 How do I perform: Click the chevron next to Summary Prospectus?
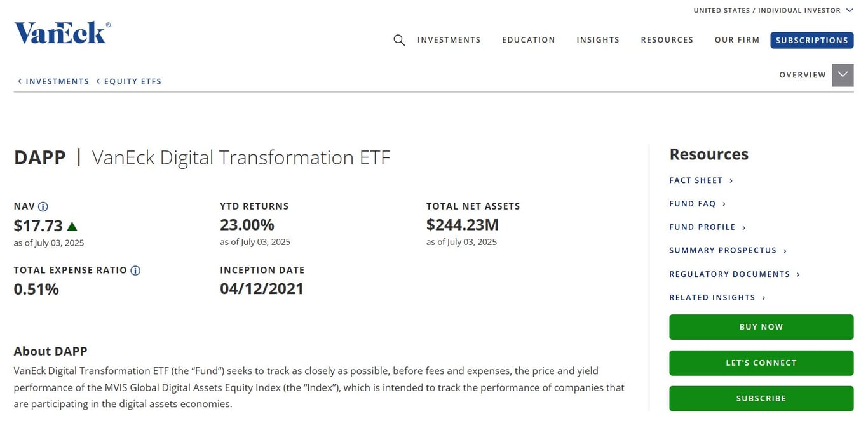click(x=785, y=250)
